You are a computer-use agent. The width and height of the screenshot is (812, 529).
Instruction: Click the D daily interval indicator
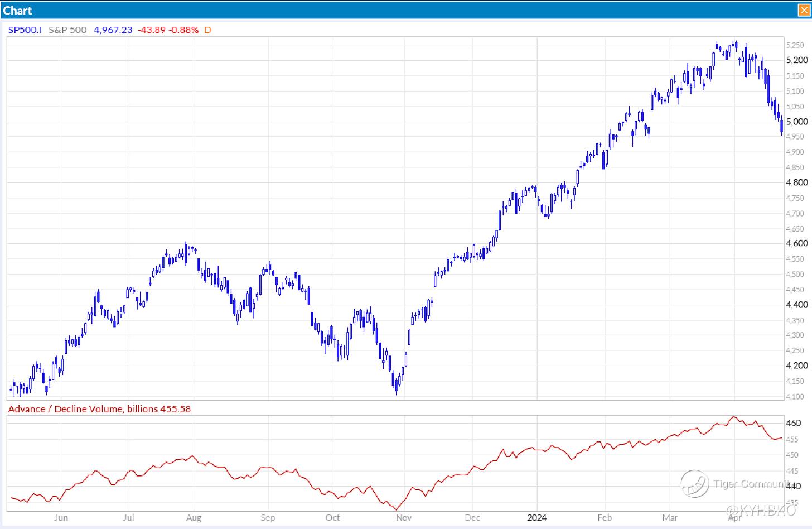click(x=207, y=30)
